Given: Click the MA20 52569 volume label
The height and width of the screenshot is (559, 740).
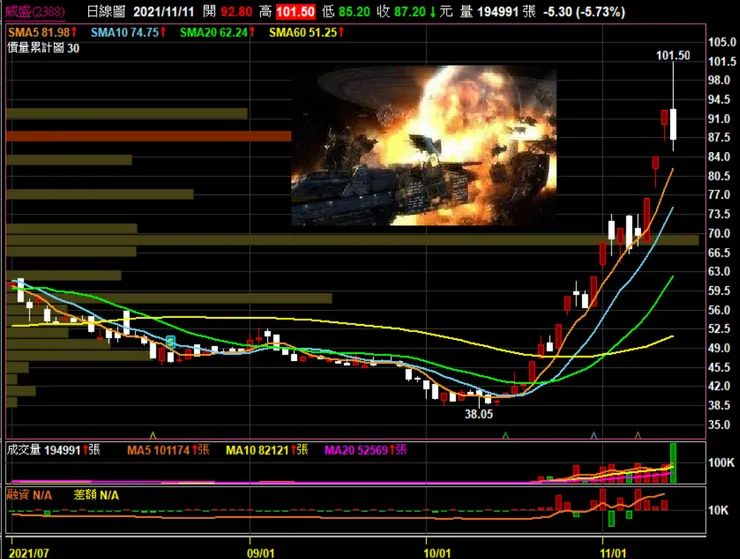Looking at the screenshot, I should coord(366,450).
